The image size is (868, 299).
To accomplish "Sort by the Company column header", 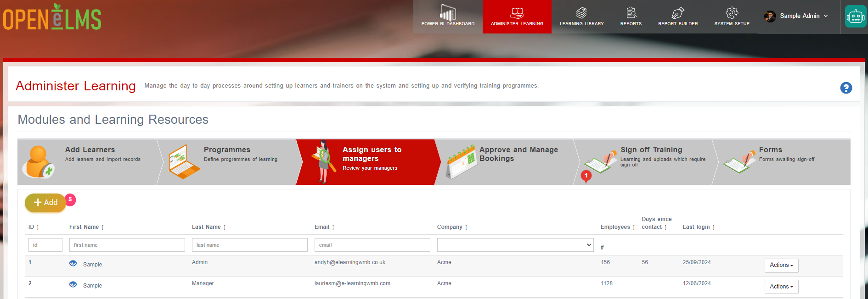I will (x=452, y=227).
